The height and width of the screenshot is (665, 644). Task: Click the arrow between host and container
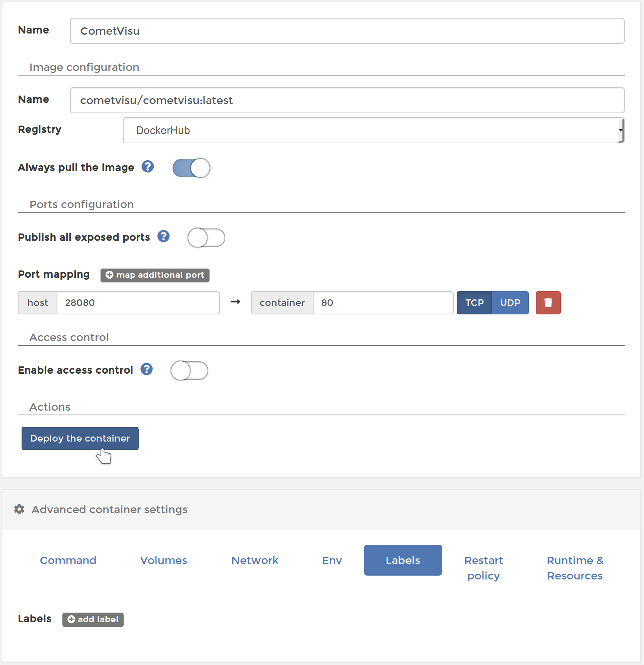[235, 302]
